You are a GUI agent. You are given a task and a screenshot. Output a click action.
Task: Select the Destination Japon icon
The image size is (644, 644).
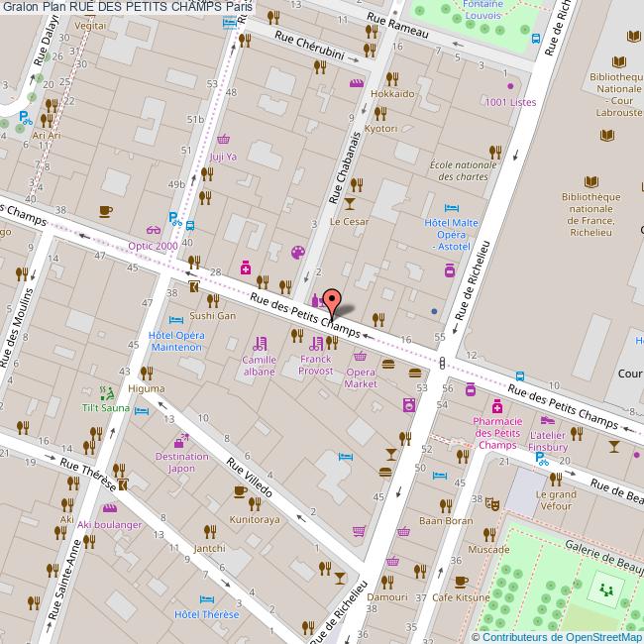click(x=180, y=441)
